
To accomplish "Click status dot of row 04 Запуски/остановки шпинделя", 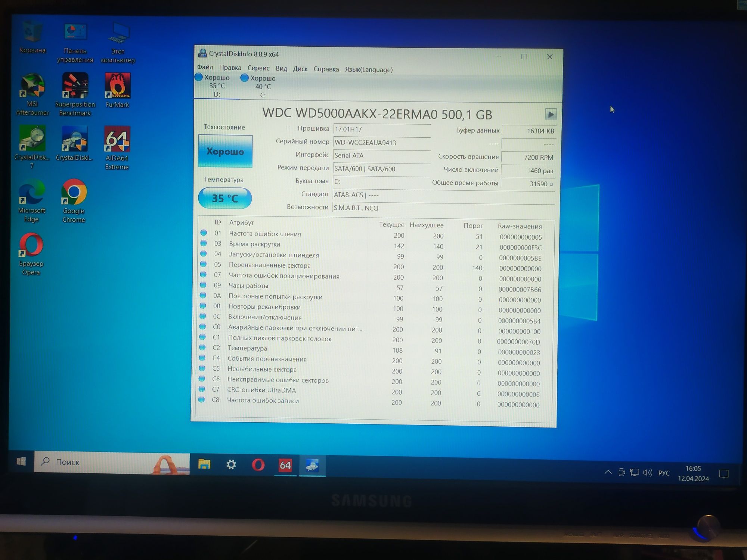I will (203, 253).
